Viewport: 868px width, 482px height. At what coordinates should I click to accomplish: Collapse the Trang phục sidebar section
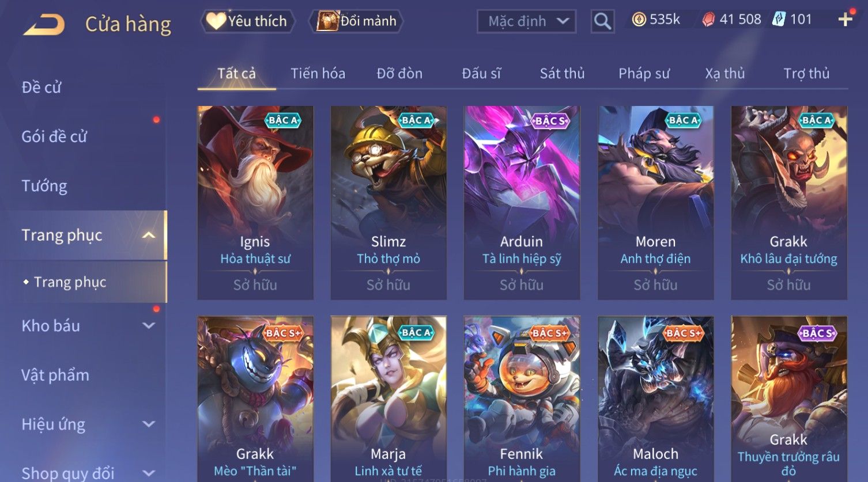click(149, 236)
